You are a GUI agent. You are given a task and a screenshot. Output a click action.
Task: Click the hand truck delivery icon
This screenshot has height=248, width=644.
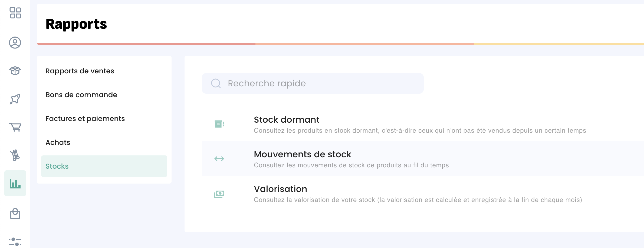click(15, 155)
